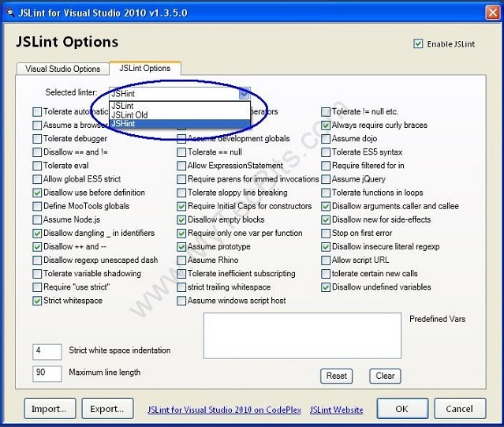Close the JSLint options window
Screen dimensions: 504x427
click(x=492, y=13)
